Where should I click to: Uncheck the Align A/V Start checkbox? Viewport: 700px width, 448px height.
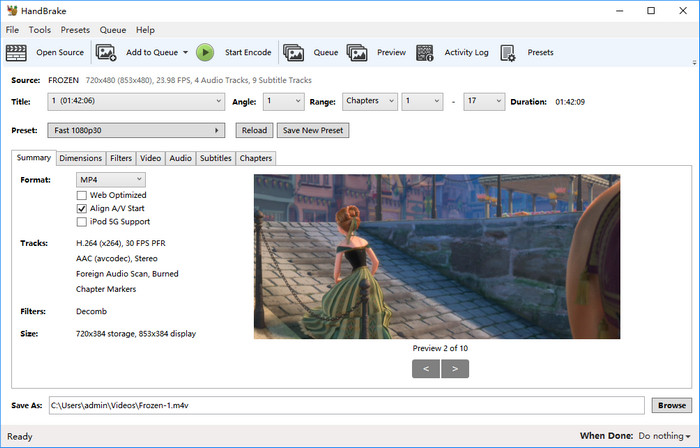[x=82, y=208]
